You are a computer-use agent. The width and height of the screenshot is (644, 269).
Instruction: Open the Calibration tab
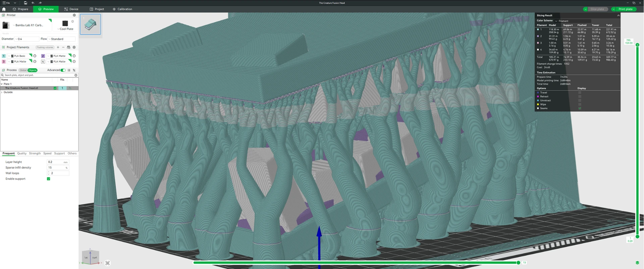click(122, 9)
